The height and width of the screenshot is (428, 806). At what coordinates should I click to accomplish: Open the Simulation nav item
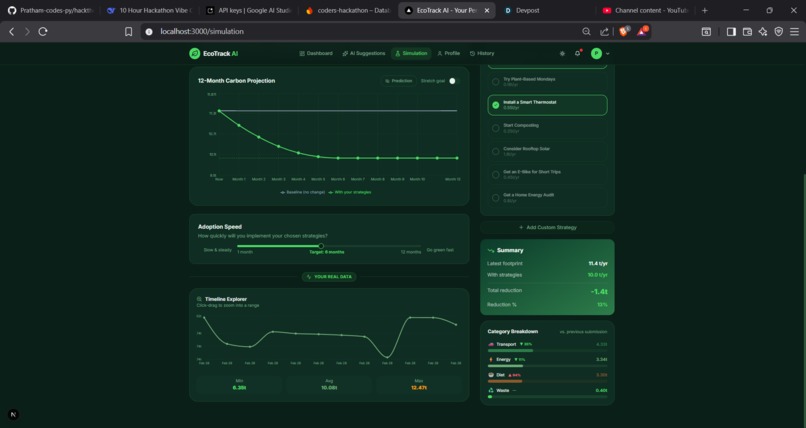pos(411,53)
